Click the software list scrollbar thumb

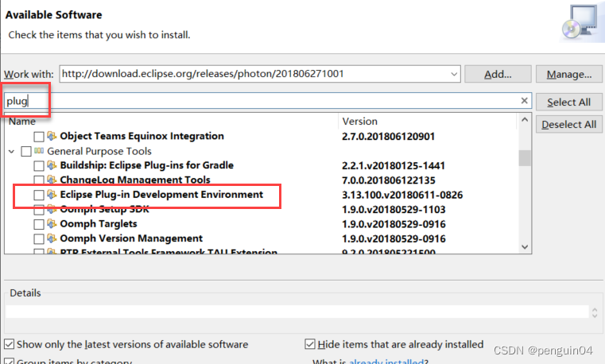pos(525,157)
